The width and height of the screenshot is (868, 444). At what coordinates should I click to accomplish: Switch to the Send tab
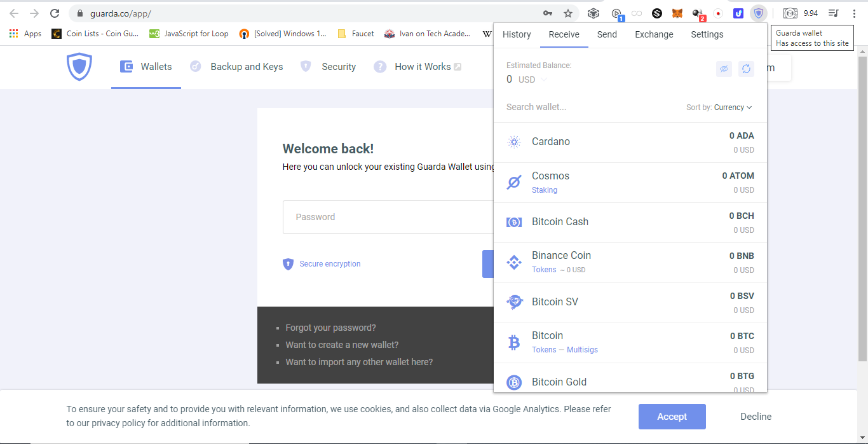(x=607, y=34)
